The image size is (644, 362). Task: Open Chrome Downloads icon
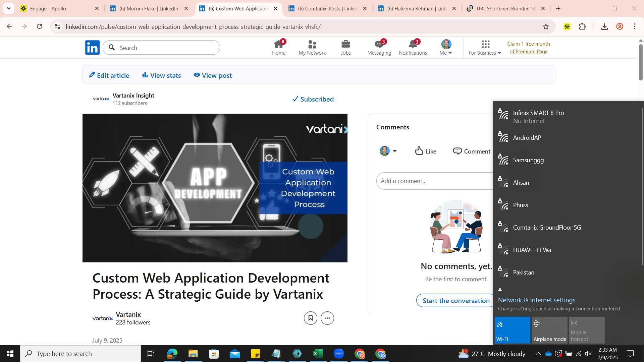pyautogui.click(x=604, y=26)
